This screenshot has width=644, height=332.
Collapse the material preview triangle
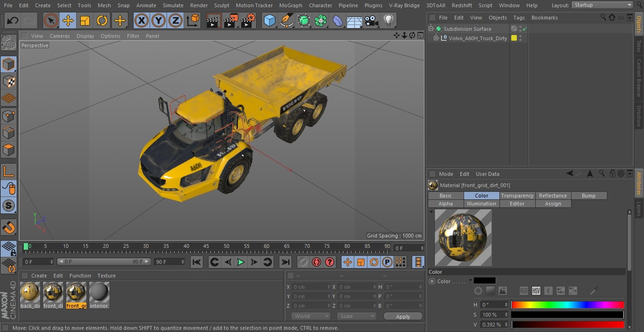431,212
